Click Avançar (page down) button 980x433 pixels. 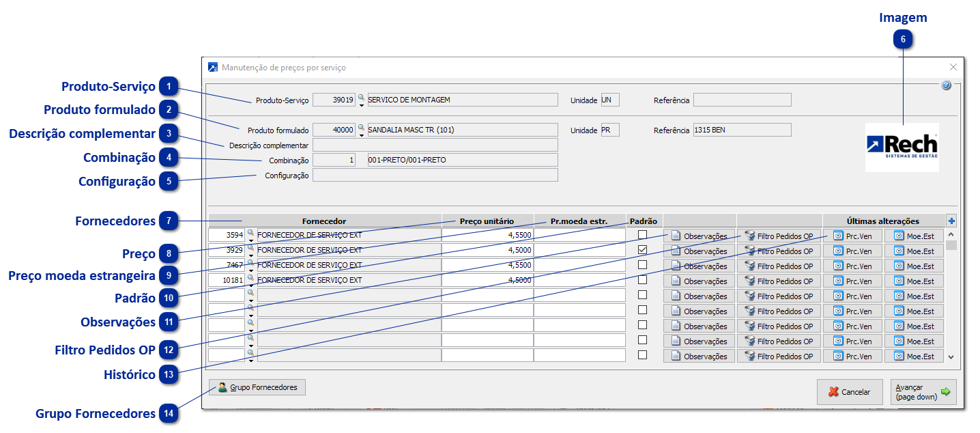923,392
